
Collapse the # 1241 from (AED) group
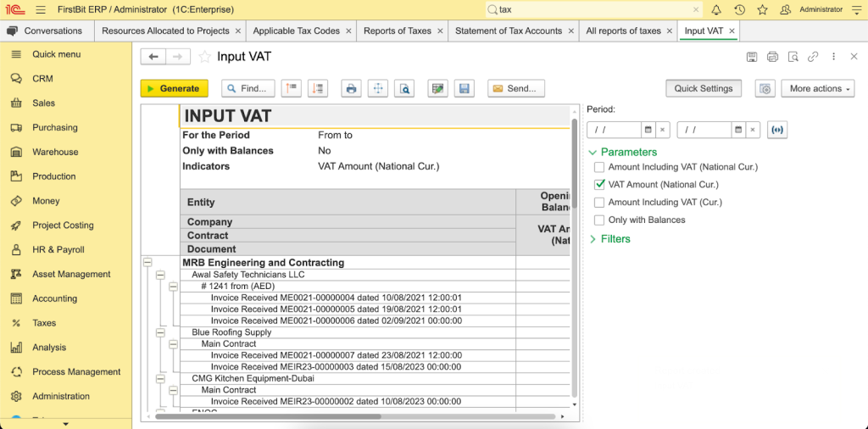(x=173, y=287)
